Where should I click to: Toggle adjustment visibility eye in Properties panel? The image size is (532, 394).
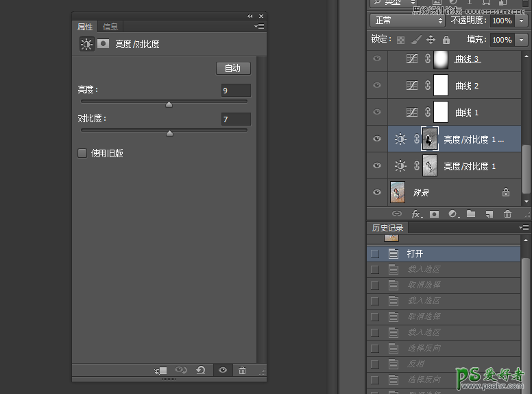(x=222, y=371)
